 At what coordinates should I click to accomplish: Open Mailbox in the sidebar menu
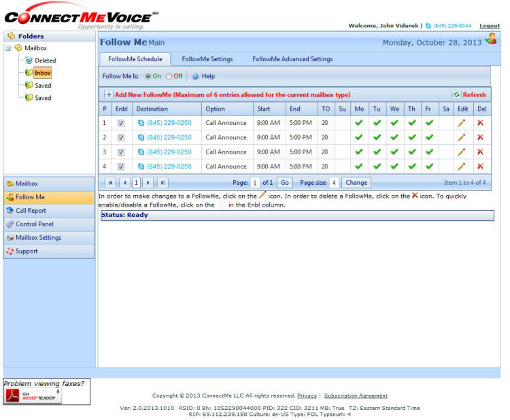pyautogui.click(x=49, y=183)
